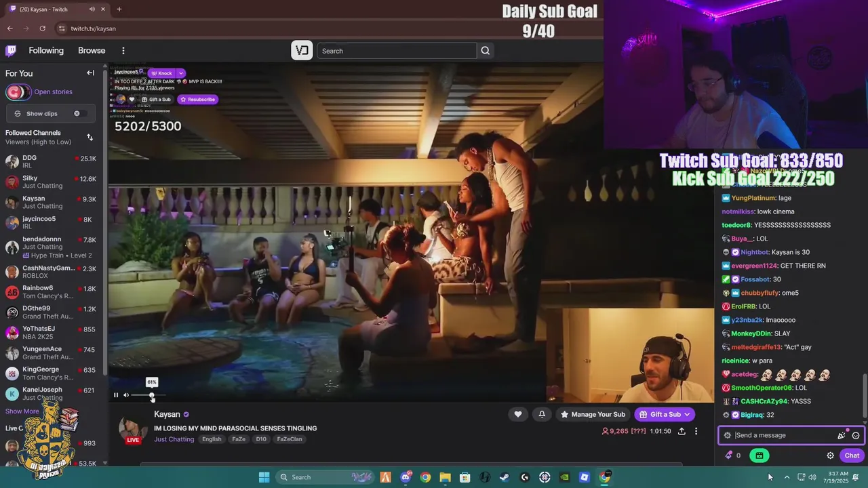Open chat settings gear icon
868x488 pixels.
point(830,455)
